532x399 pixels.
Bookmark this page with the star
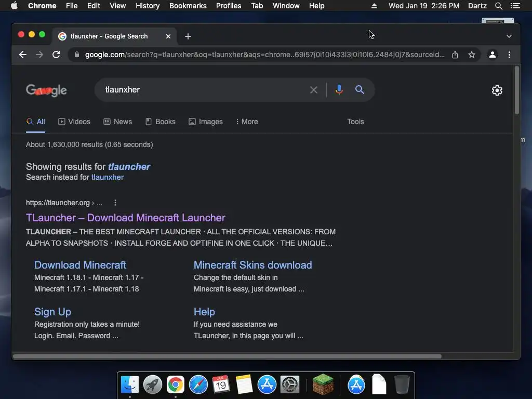(472, 55)
